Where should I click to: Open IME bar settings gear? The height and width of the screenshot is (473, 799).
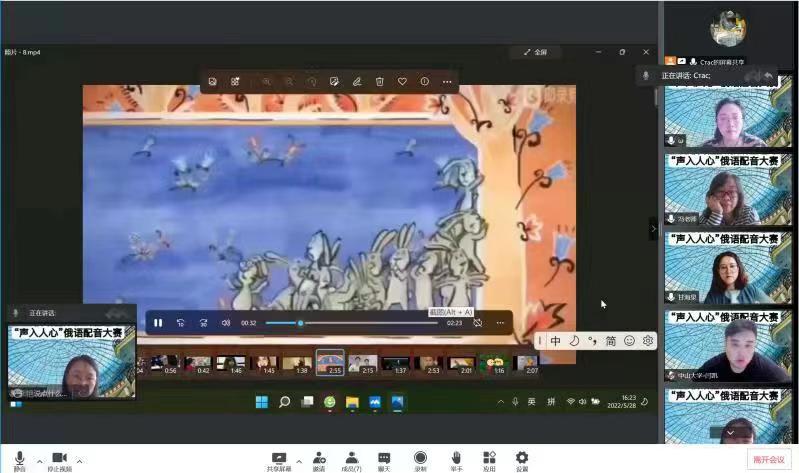pyautogui.click(x=648, y=341)
